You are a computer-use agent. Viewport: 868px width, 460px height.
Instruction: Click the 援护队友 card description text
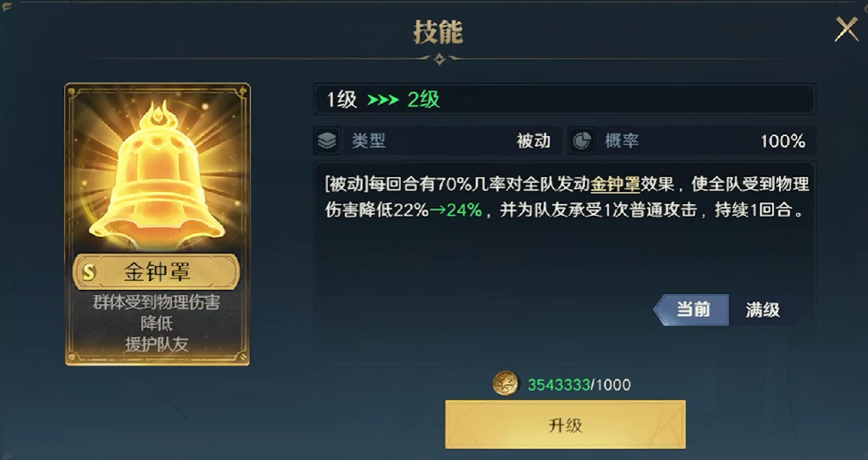click(x=157, y=344)
